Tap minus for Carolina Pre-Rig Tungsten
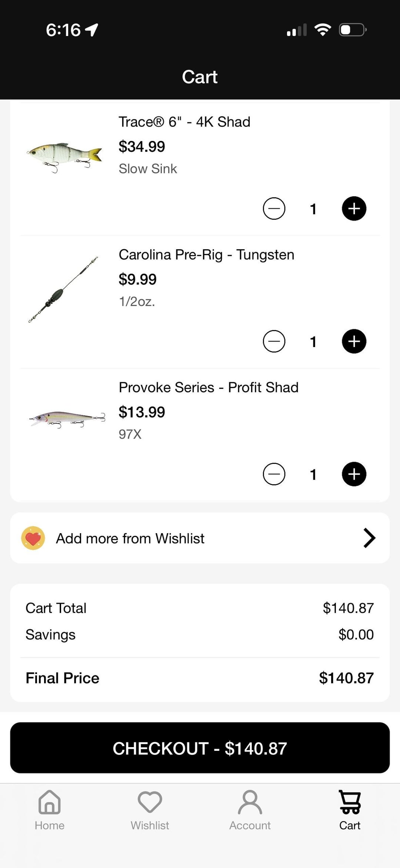 point(274,341)
